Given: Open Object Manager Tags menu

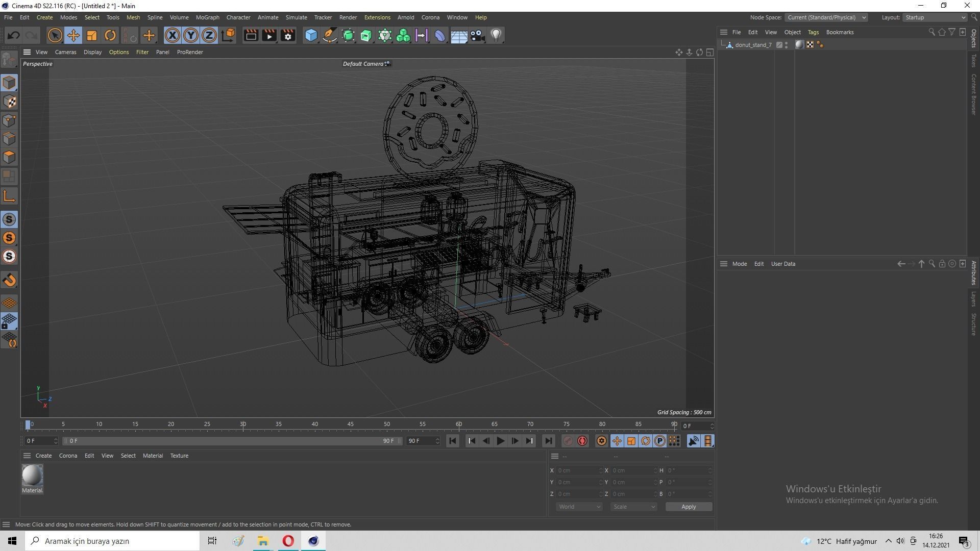Looking at the screenshot, I should [x=813, y=32].
